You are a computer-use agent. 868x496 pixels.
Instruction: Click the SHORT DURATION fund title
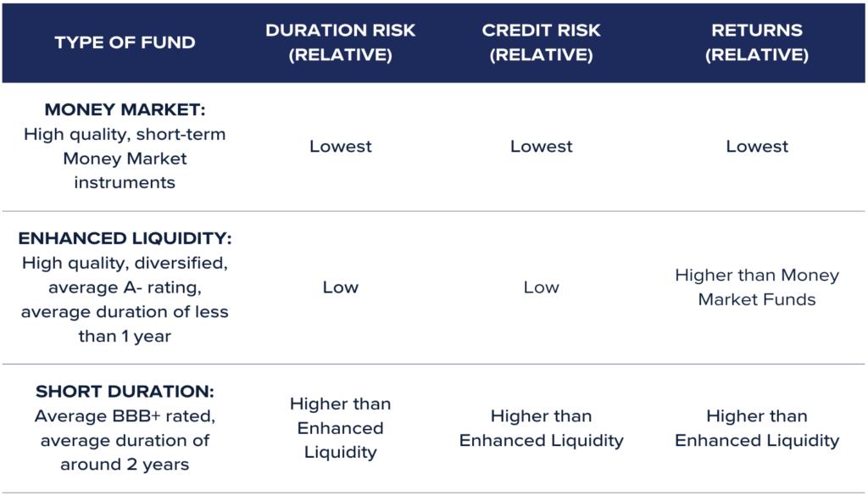[125, 392]
